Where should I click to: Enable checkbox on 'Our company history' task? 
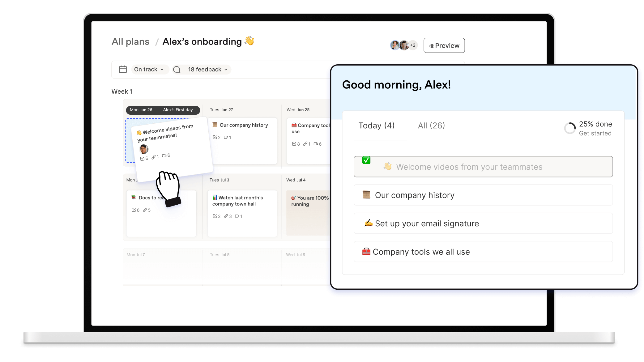[x=366, y=195]
